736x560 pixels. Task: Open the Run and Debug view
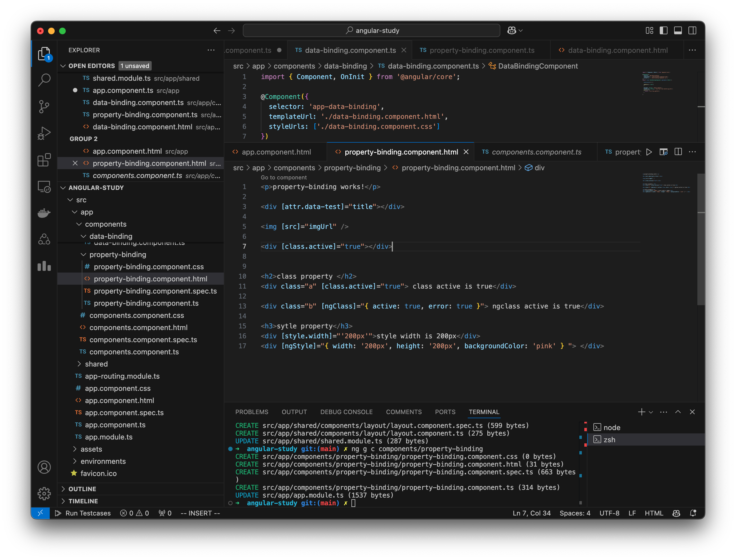point(44,133)
